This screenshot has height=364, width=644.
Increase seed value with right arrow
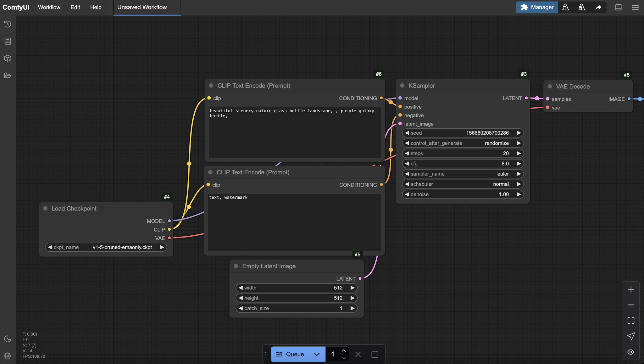tap(519, 133)
